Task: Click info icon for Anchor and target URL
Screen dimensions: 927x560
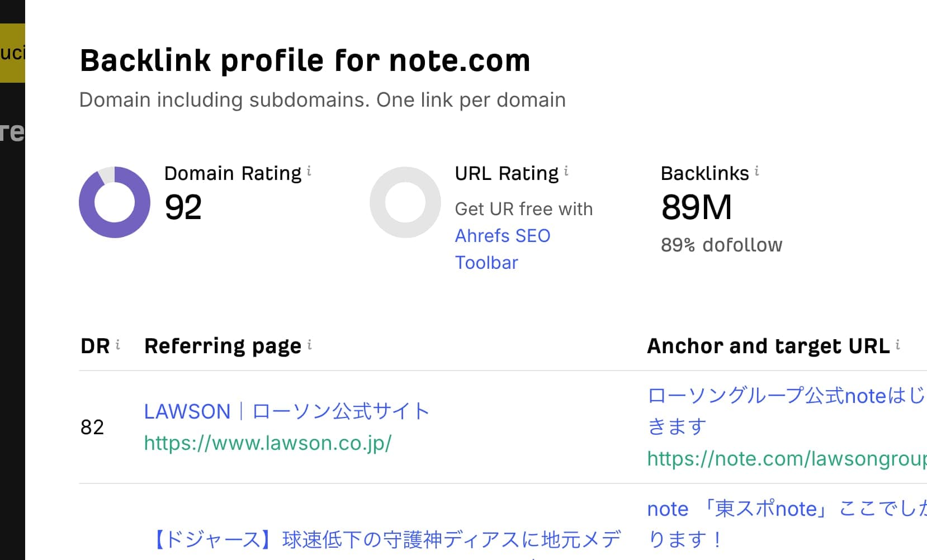Action: (897, 345)
